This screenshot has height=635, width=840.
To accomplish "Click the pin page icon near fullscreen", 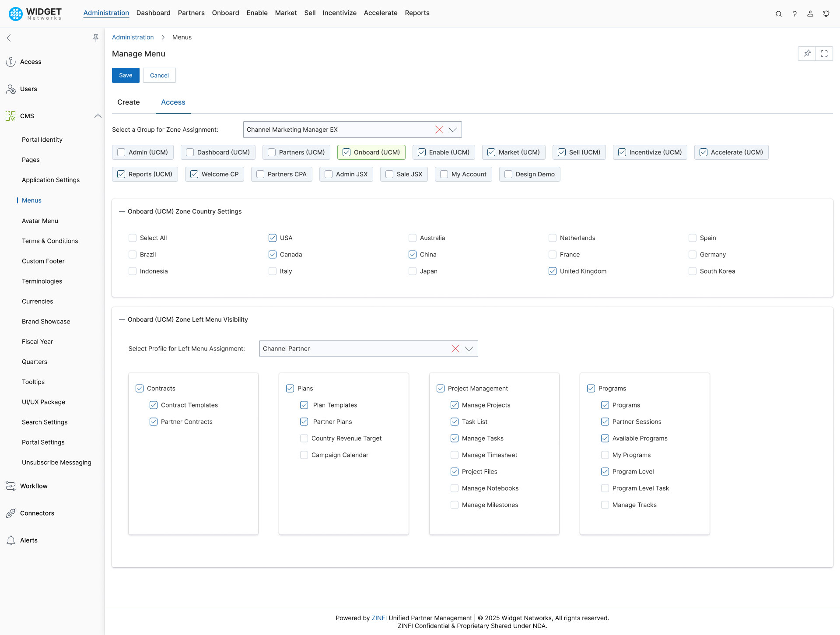I will 807,54.
